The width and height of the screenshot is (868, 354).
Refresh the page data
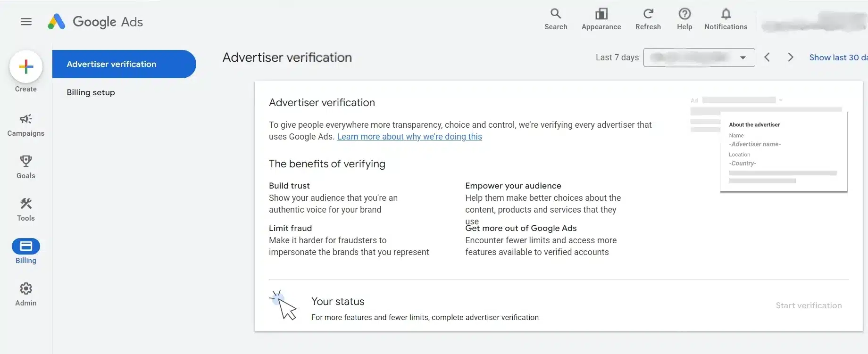[x=648, y=19]
